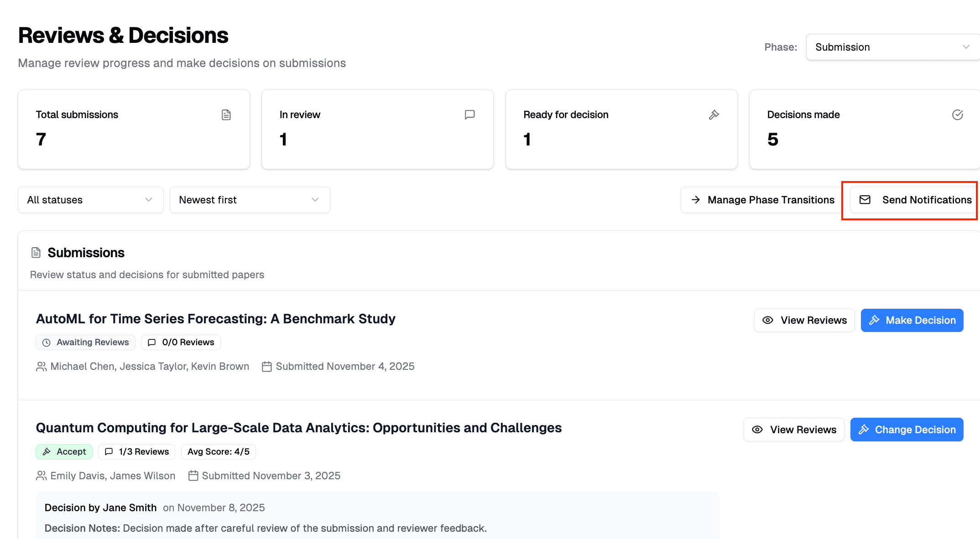Click the 1/3 Reviews badge
Viewport: 980px width, 539px height.
(x=137, y=451)
